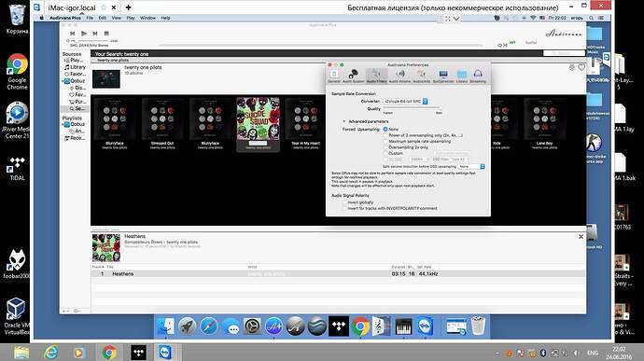Open the Play menu
This screenshot has width=644, height=361.
tap(131, 18)
